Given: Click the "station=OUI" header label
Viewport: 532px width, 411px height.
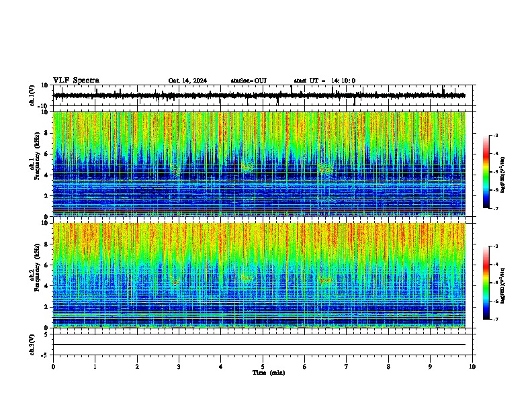Looking at the screenshot, I should (x=249, y=81).
